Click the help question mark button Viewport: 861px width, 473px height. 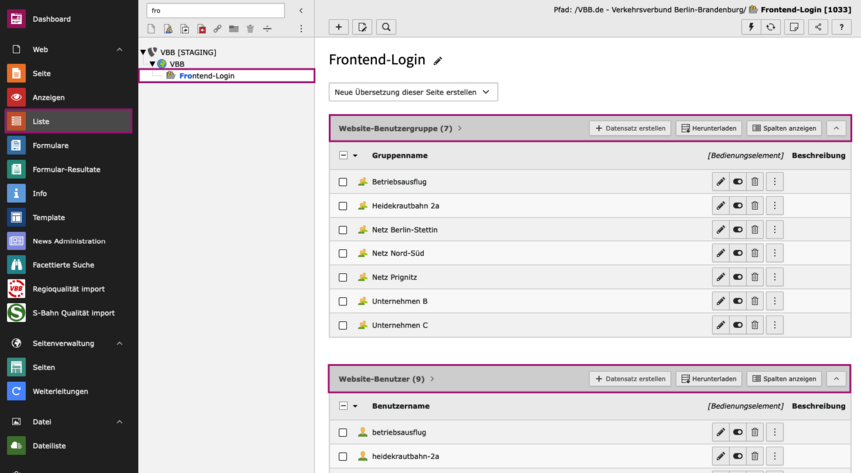841,27
